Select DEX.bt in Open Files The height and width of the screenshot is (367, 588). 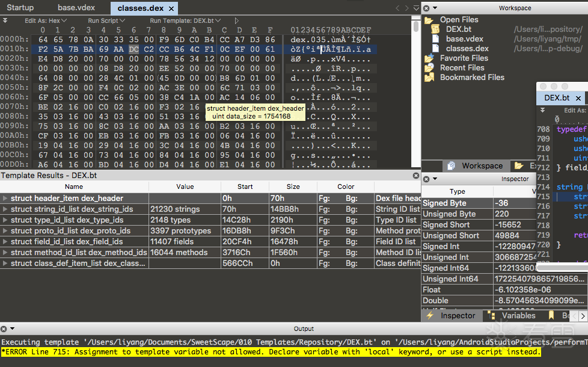(458, 29)
